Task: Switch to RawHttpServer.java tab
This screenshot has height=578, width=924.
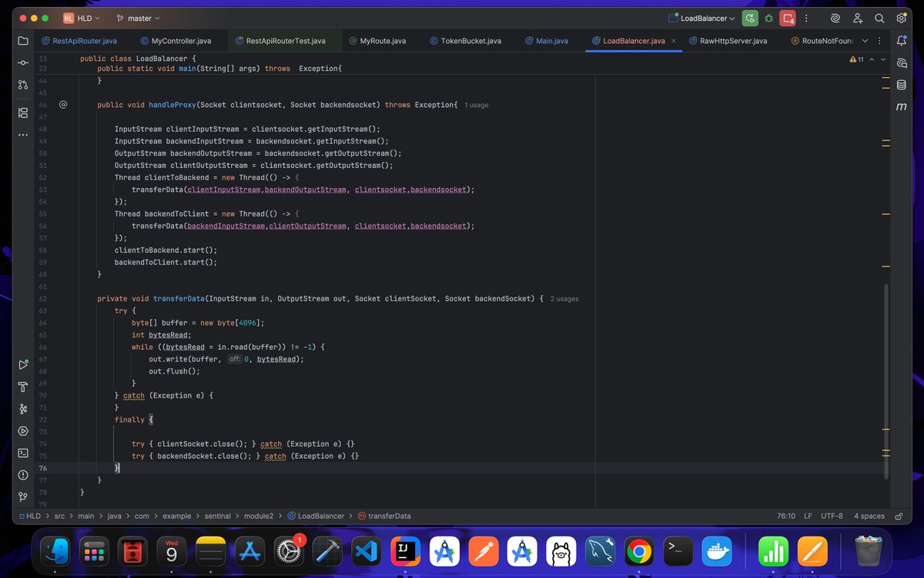Action: 728,41
